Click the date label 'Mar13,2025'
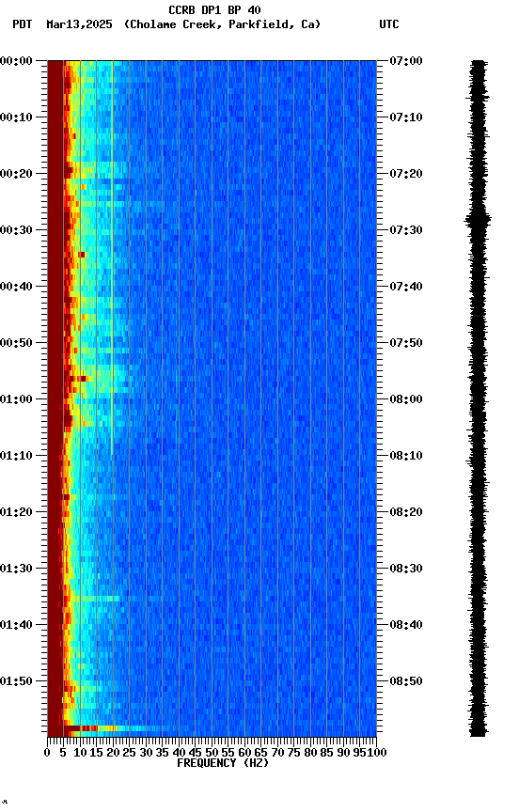Screen dimensions: 519x812 click(x=79, y=24)
